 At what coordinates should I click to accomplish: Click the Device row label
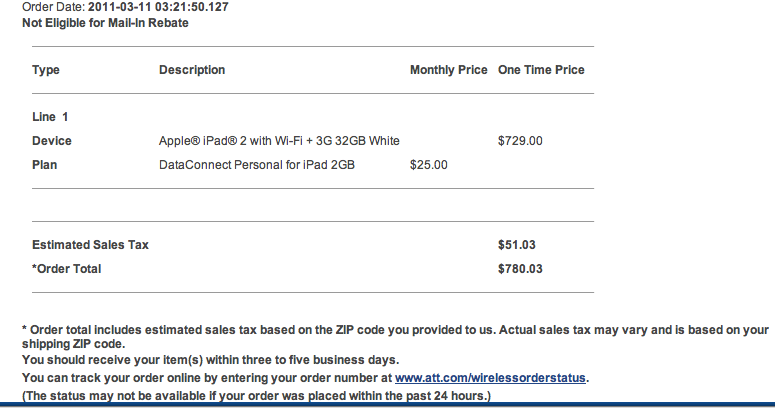(x=52, y=141)
